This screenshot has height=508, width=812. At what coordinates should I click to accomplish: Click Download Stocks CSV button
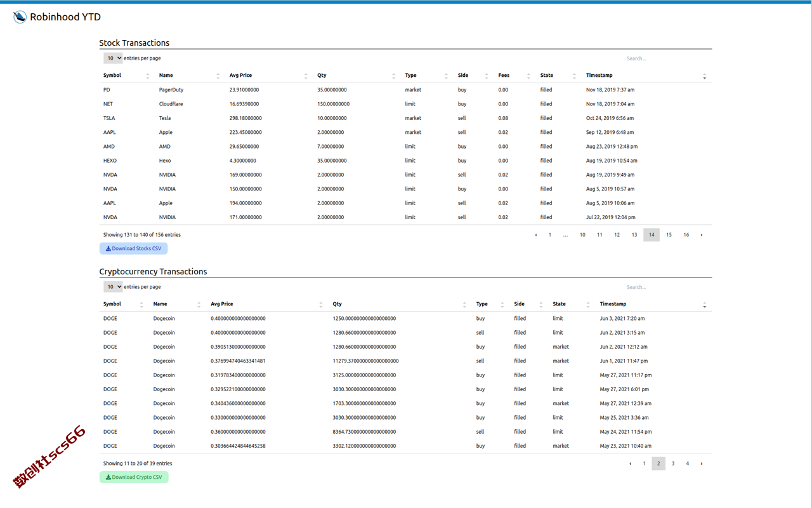(134, 249)
